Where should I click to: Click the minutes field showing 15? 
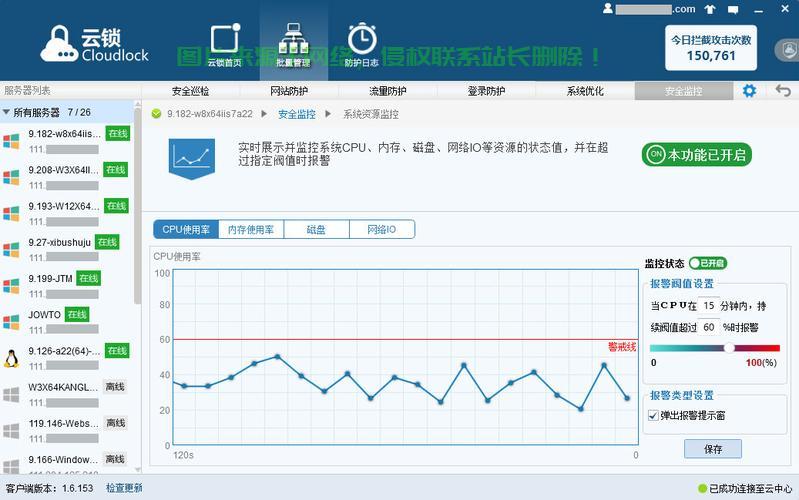tap(709, 305)
